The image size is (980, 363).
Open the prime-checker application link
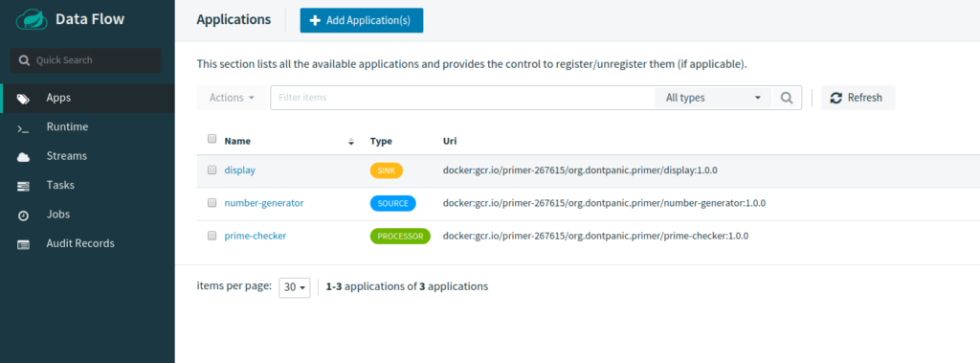(256, 236)
